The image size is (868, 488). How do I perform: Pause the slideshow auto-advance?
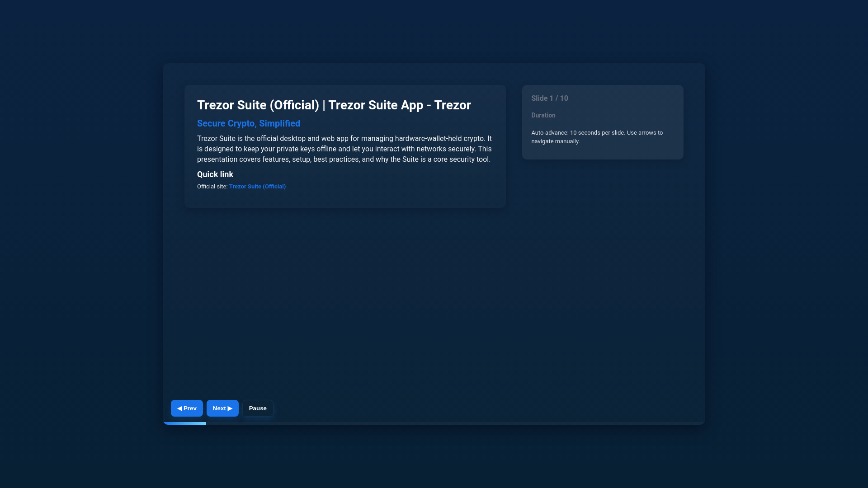pos(258,408)
